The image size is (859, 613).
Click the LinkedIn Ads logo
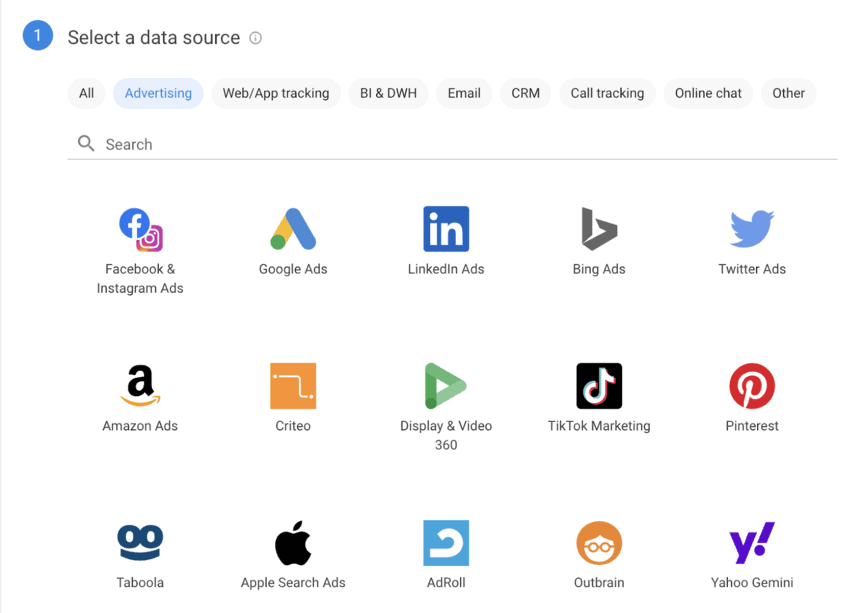point(446,230)
